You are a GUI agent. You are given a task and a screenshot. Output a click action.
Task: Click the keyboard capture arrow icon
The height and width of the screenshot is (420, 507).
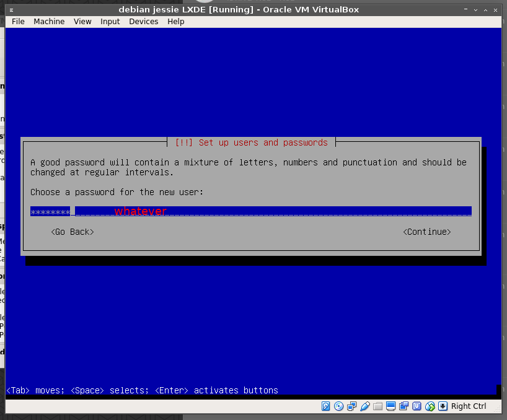coord(443,406)
